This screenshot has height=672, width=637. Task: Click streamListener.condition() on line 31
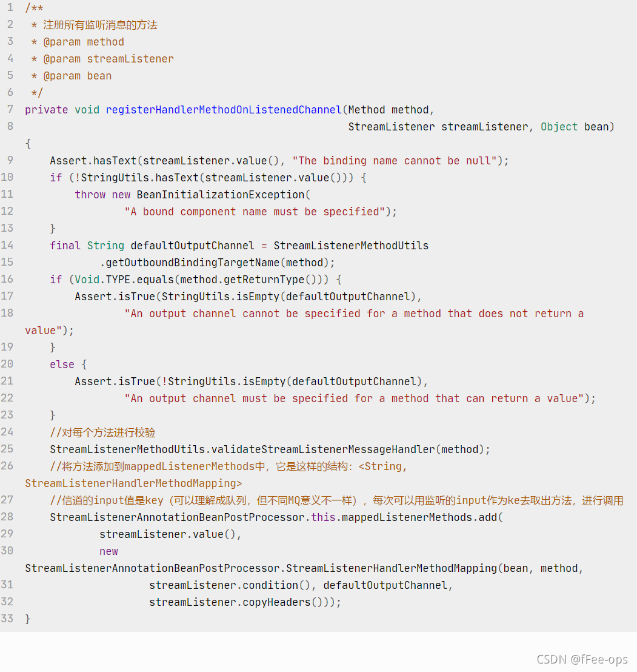(x=230, y=586)
